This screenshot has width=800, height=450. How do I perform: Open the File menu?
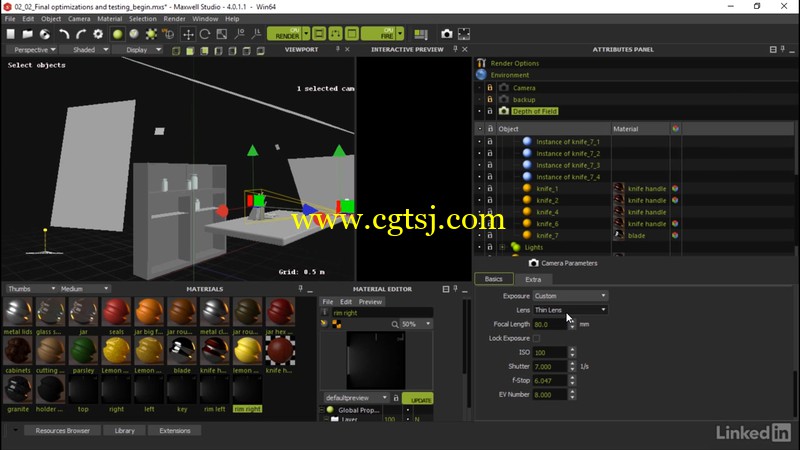tap(10, 19)
